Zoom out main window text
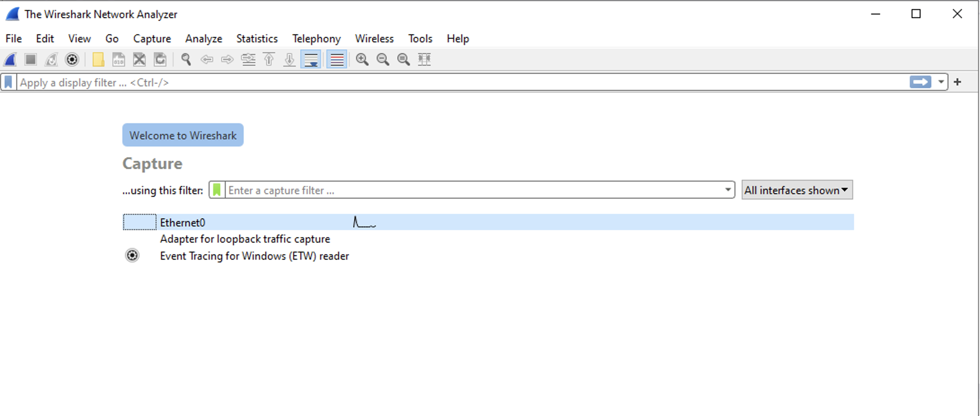 (383, 59)
